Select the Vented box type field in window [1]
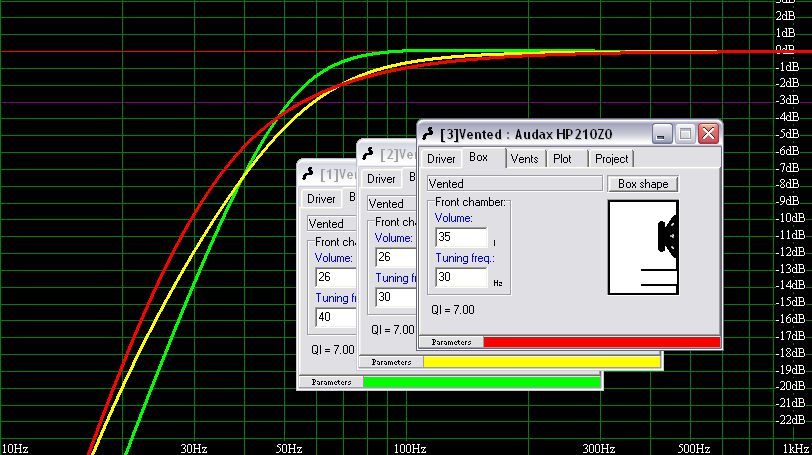The height and width of the screenshot is (455, 812). [x=332, y=224]
